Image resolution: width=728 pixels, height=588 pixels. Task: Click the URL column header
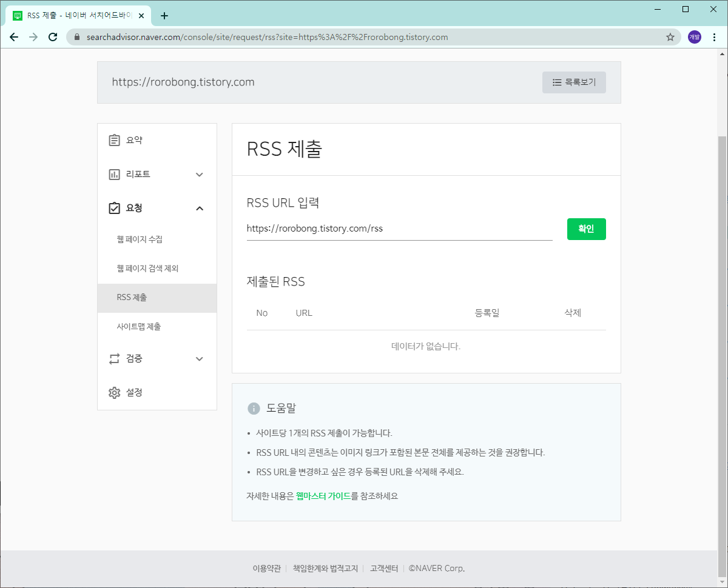point(304,313)
